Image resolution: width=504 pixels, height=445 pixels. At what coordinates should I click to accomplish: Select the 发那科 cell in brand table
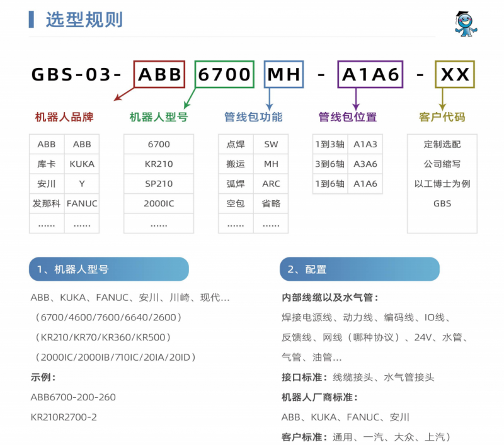pyautogui.click(x=47, y=203)
